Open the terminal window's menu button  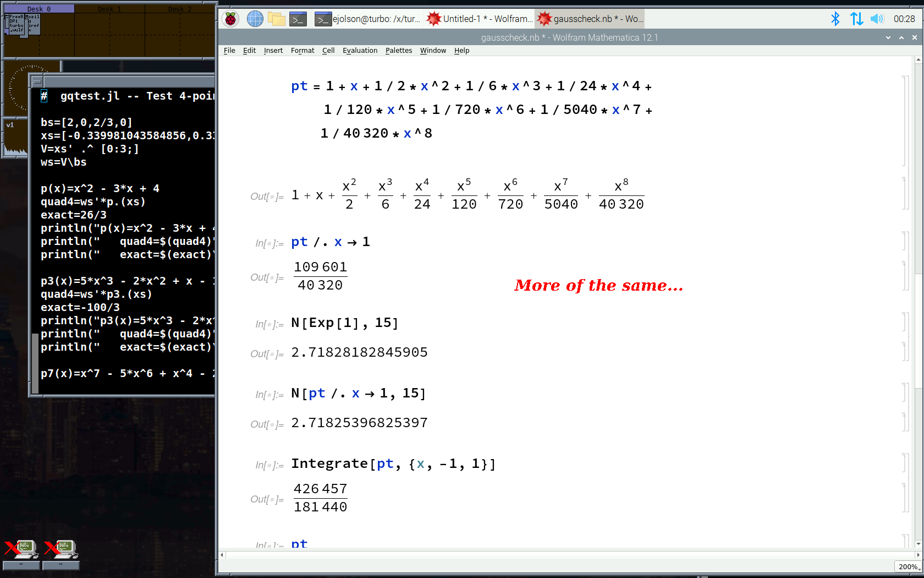(37, 81)
